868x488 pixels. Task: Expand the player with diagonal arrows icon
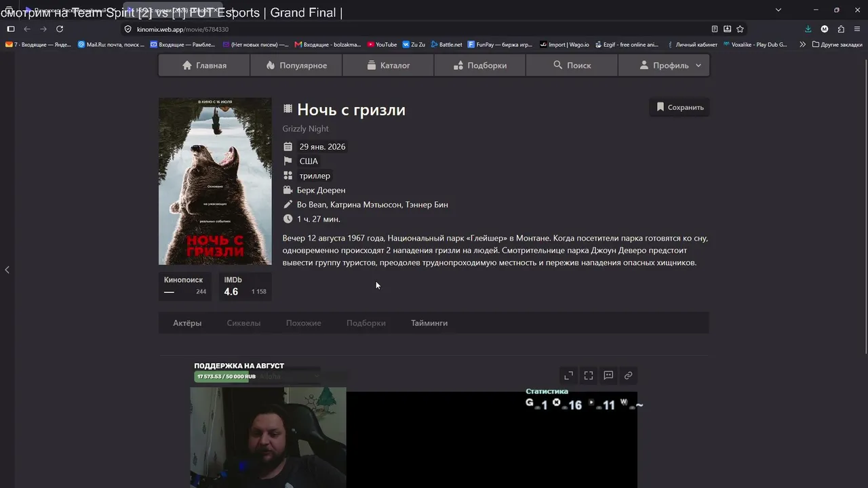[x=568, y=375]
